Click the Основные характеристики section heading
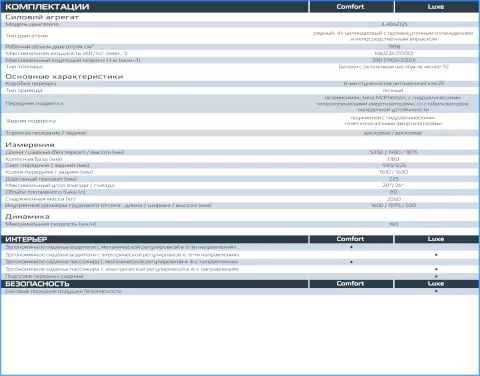 [x=64, y=77]
